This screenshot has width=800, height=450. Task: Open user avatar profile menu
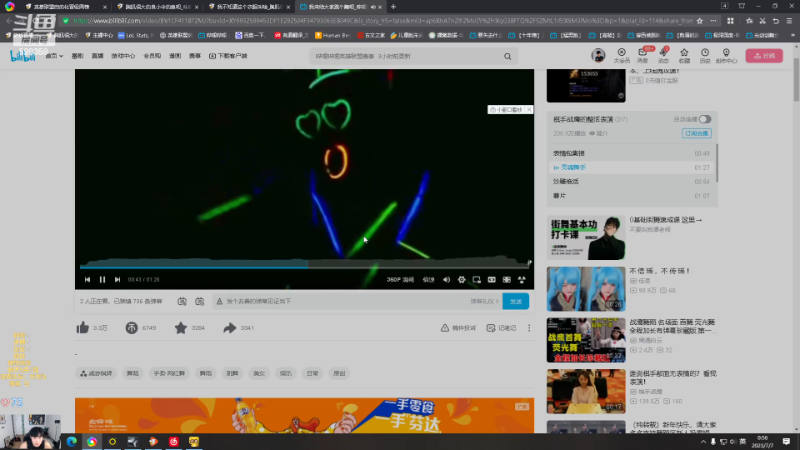pos(598,55)
